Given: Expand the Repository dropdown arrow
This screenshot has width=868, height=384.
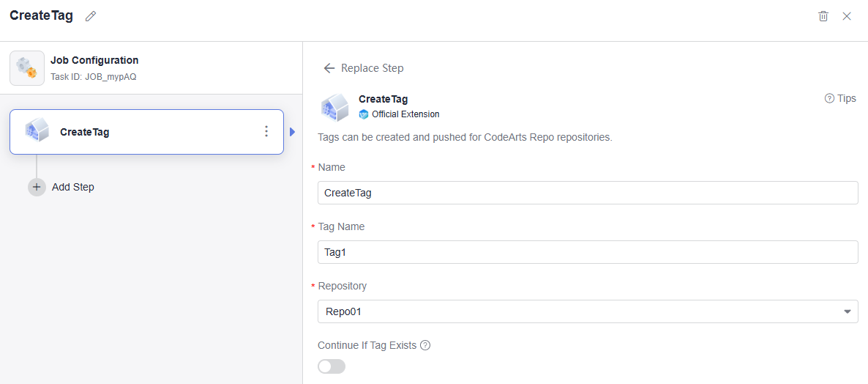Looking at the screenshot, I should click(x=848, y=311).
